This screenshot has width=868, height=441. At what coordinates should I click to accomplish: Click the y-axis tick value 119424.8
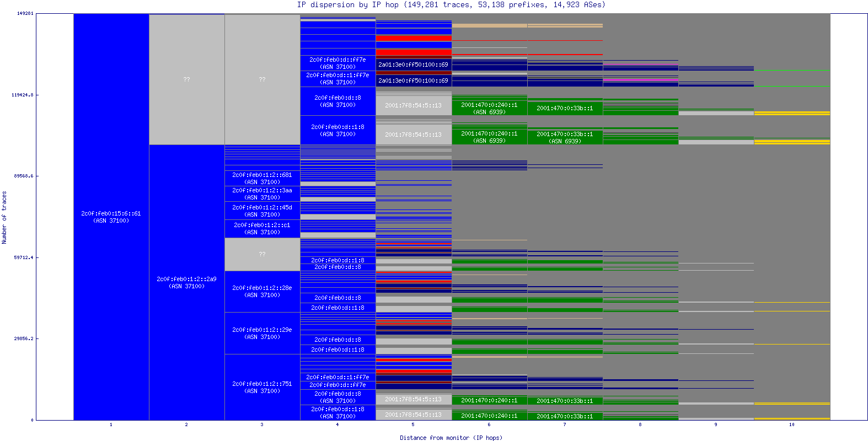point(23,95)
